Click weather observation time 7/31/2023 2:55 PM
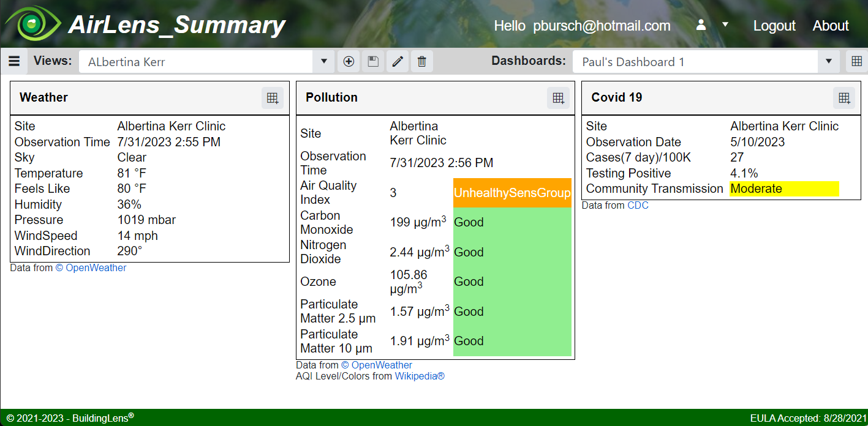868x426 pixels. (x=169, y=142)
